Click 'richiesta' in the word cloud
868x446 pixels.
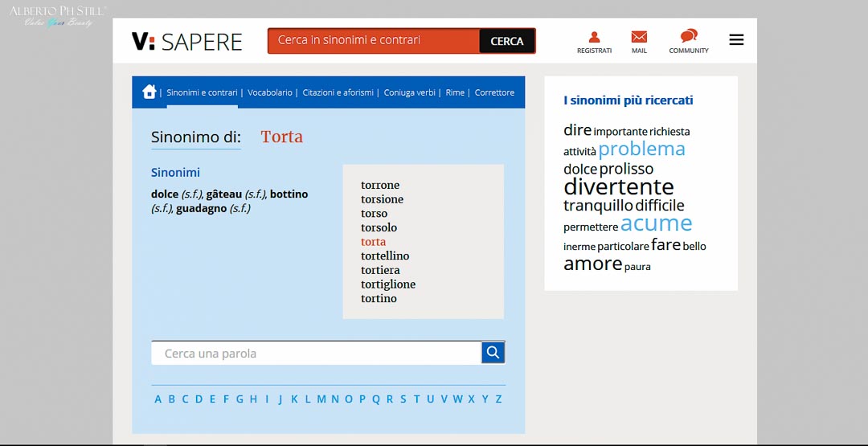point(669,132)
